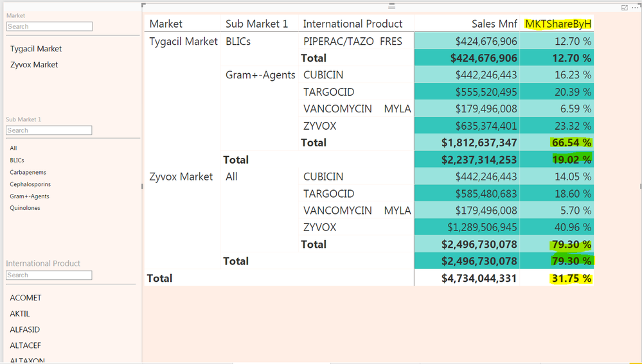Sort by International Product column header
Image resolution: width=642 pixels, height=364 pixels.
353,24
